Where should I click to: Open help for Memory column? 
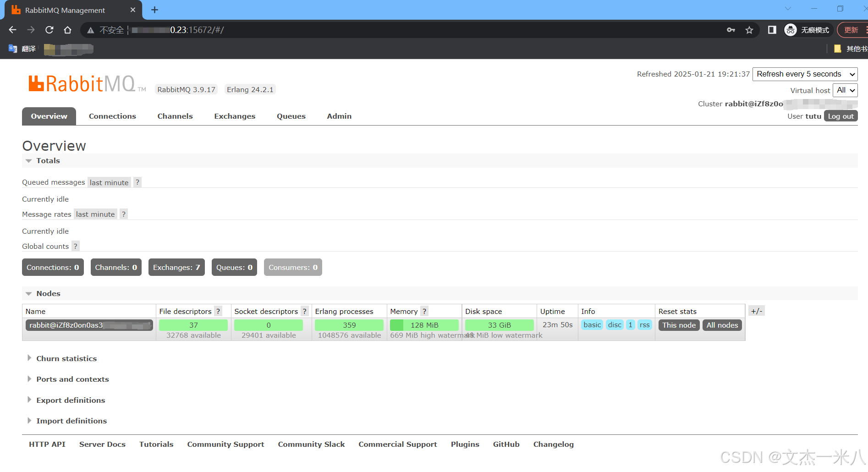click(424, 311)
